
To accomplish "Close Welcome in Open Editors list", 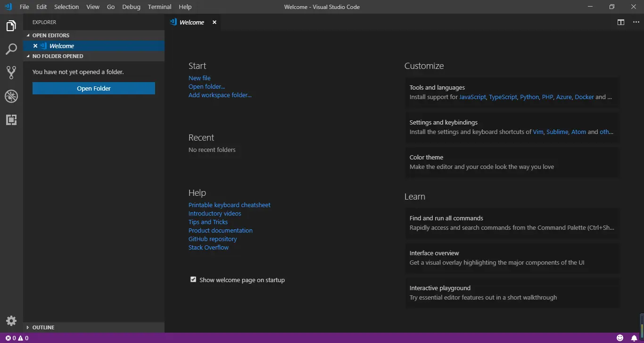I will (x=35, y=46).
